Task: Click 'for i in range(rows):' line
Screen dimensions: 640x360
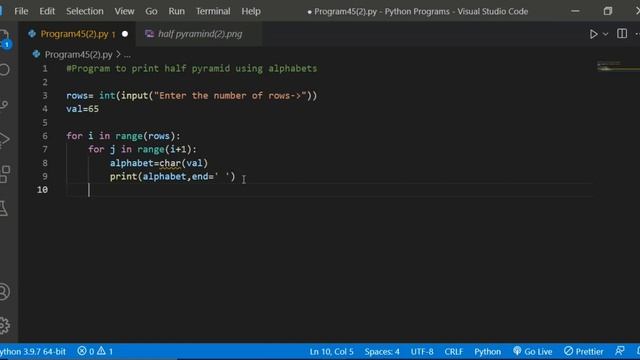Action: point(123,136)
